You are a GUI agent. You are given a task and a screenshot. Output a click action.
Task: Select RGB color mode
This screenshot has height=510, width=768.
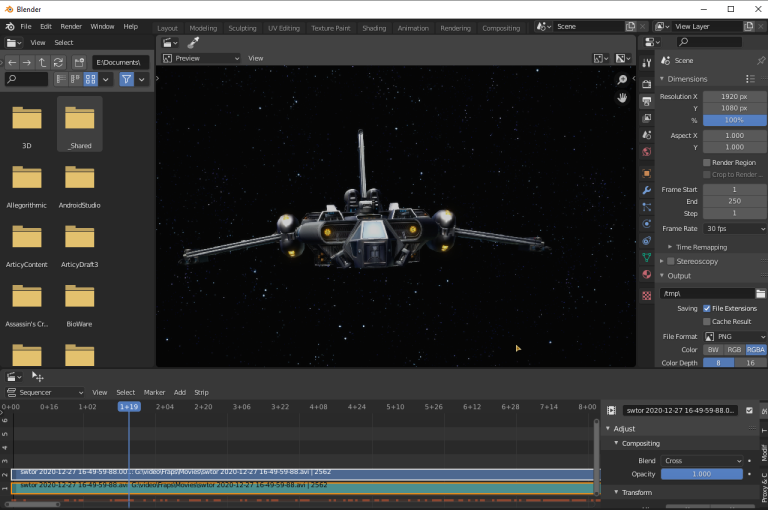[x=734, y=350]
